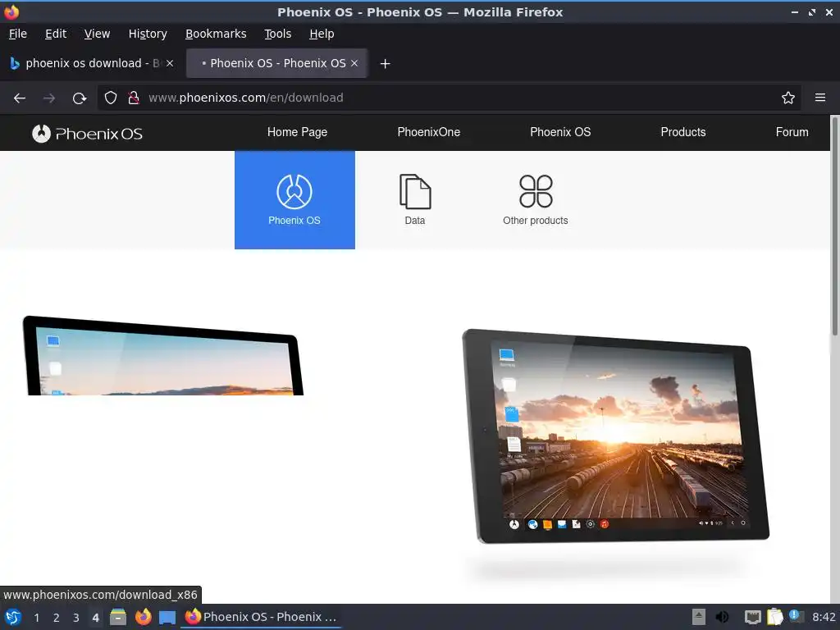Click the monitor device image showing Phoenix OS

163,356
